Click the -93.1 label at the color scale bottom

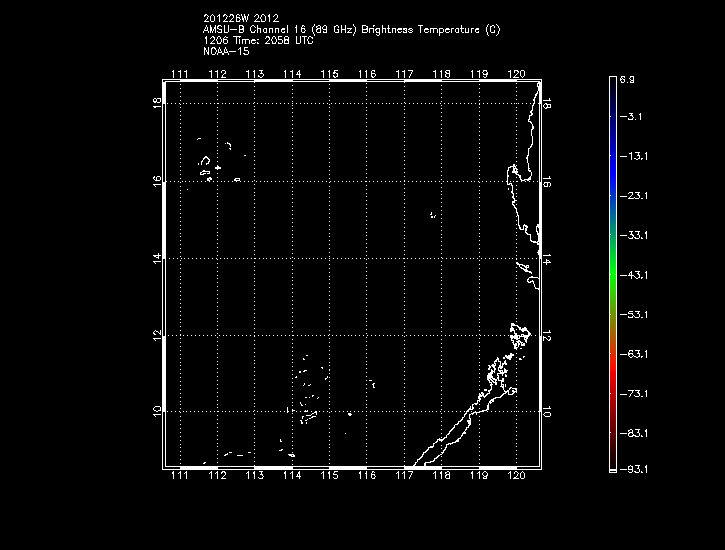[x=637, y=468]
